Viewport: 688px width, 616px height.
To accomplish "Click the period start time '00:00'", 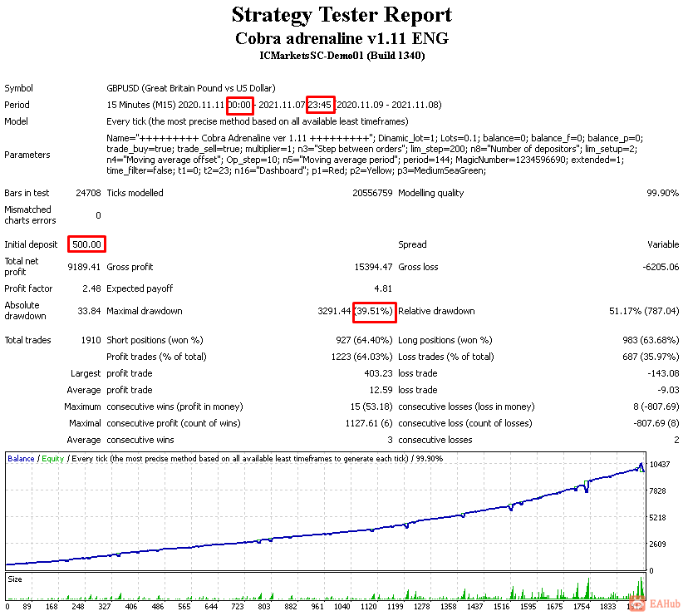I will pyautogui.click(x=239, y=106).
